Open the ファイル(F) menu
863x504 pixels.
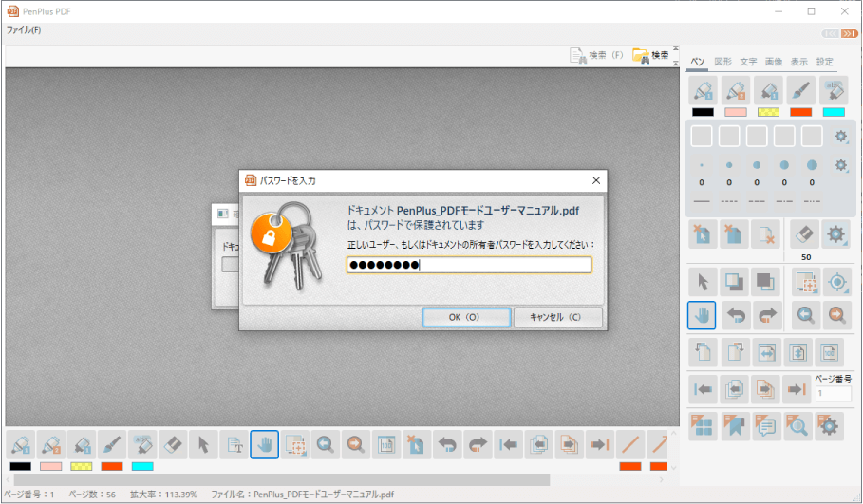point(24,29)
